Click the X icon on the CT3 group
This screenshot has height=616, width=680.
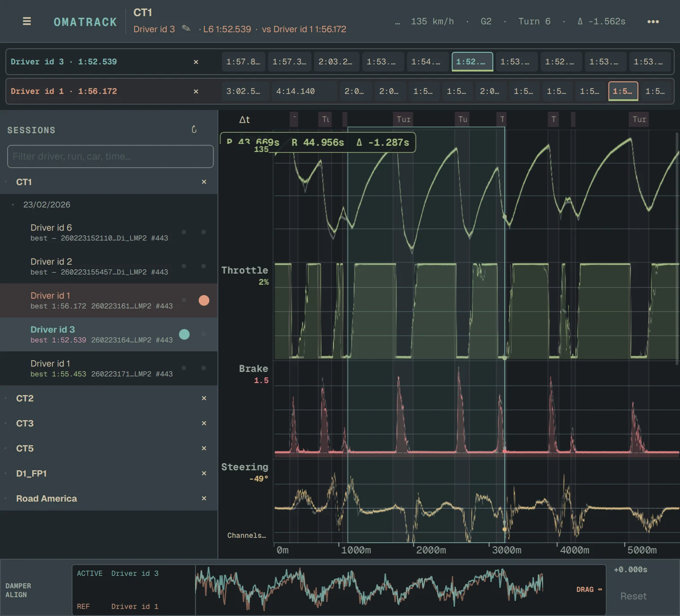204,423
